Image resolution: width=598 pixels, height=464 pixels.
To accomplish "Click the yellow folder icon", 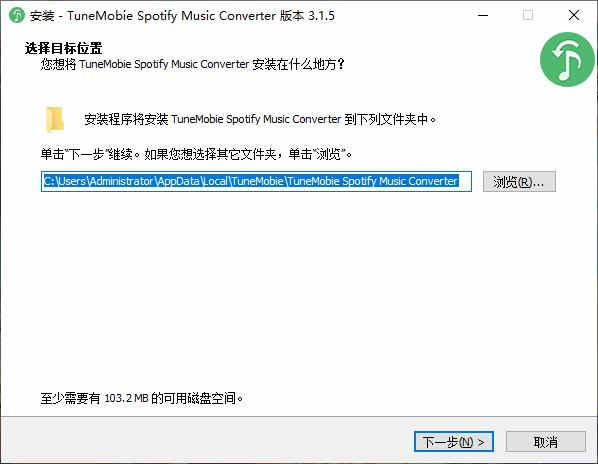I will point(55,119).
